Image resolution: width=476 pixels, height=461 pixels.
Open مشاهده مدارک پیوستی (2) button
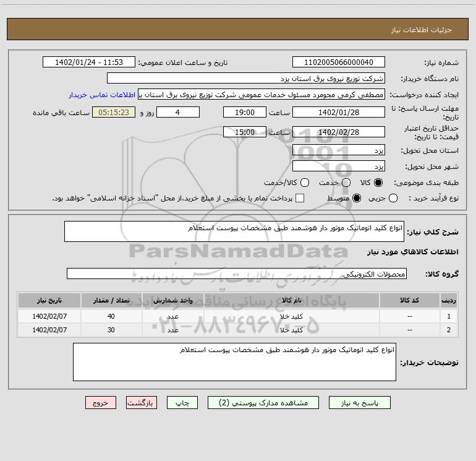(x=263, y=403)
